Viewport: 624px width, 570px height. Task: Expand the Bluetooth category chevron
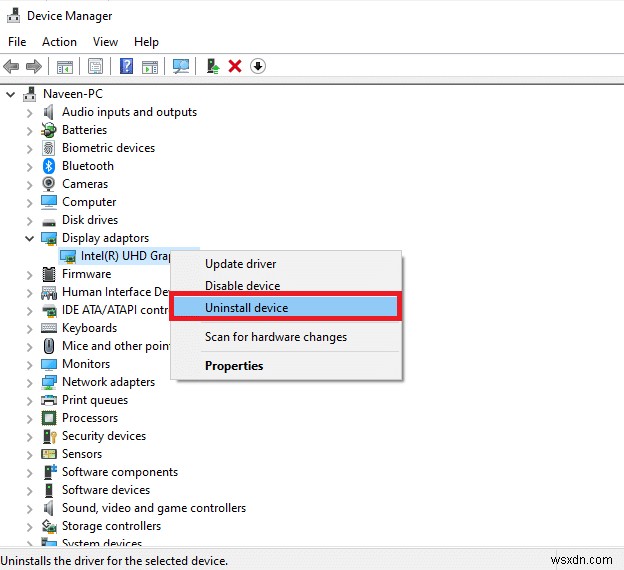(29, 167)
